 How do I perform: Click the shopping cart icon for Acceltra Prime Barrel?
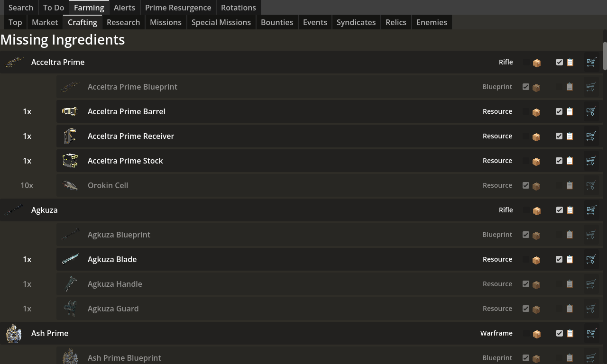[591, 111]
